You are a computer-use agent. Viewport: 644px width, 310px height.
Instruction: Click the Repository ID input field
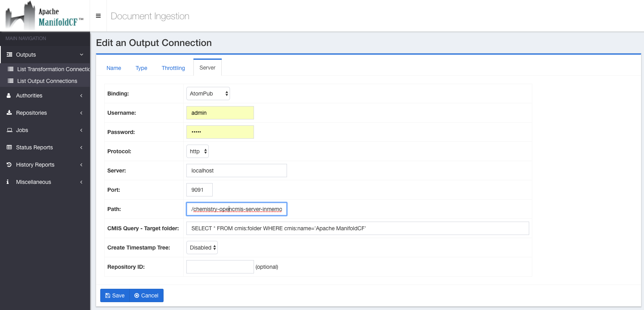(x=220, y=267)
